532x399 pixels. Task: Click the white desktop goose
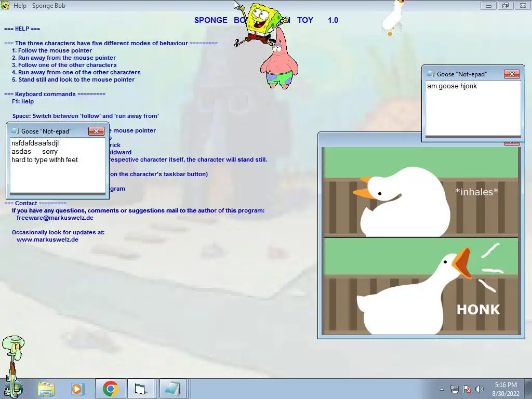pyautogui.click(x=394, y=18)
